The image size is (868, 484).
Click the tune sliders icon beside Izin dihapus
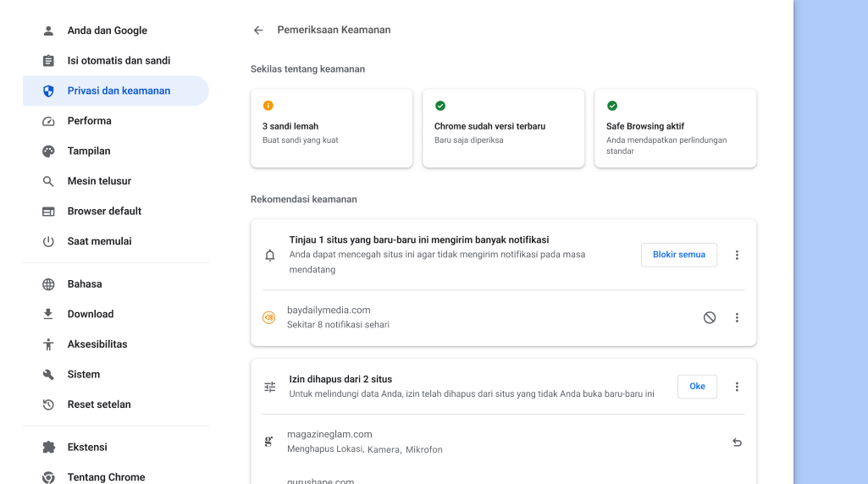point(269,387)
